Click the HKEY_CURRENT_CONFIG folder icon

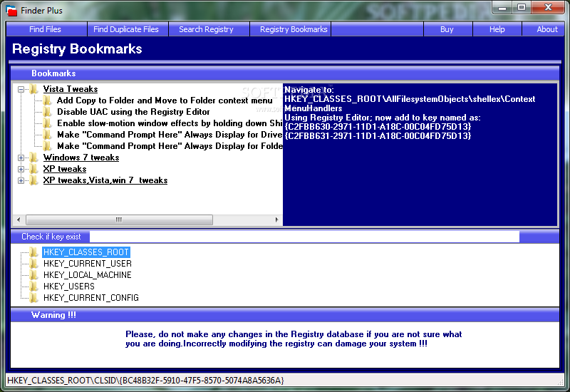click(x=33, y=298)
